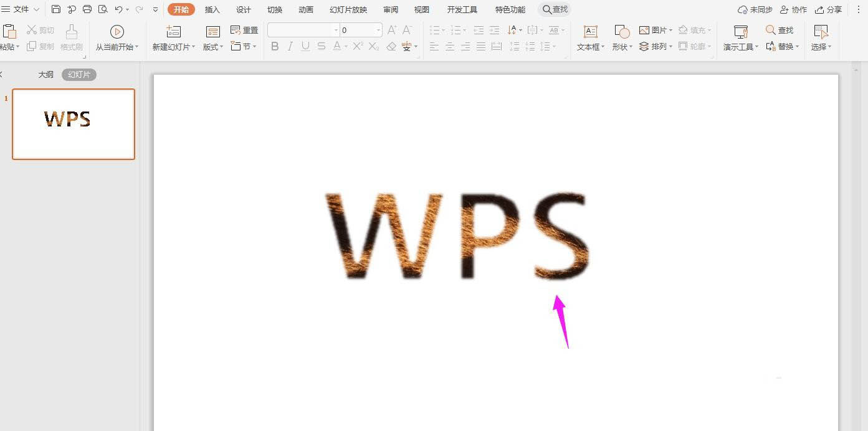Click the Undo arrow icon
This screenshot has width=868, height=431.
pyautogui.click(x=118, y=9)
